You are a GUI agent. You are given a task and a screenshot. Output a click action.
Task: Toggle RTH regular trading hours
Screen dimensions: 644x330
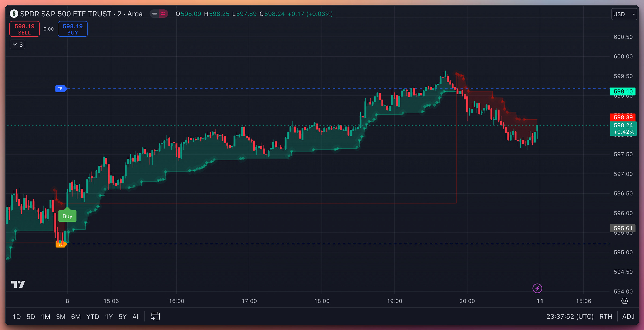pos(606,317)
